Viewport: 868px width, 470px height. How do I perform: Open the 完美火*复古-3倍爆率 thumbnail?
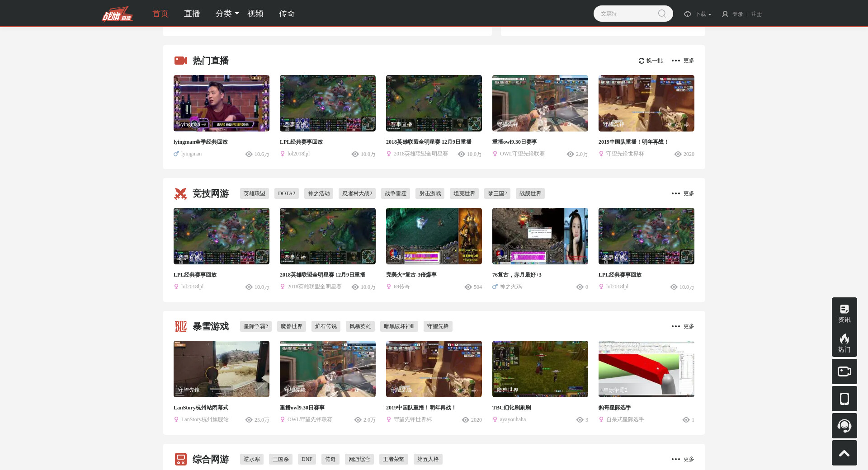pos(434,236)
